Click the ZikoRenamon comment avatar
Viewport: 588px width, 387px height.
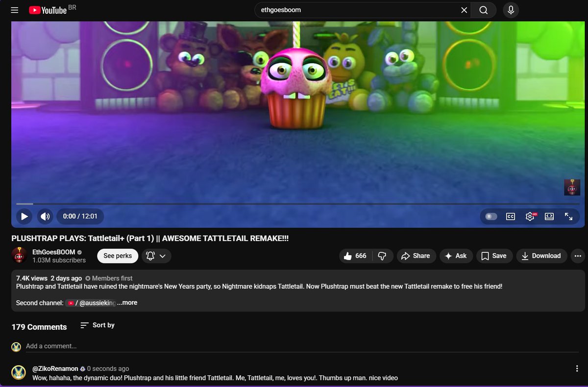click(x=19, y=372)
